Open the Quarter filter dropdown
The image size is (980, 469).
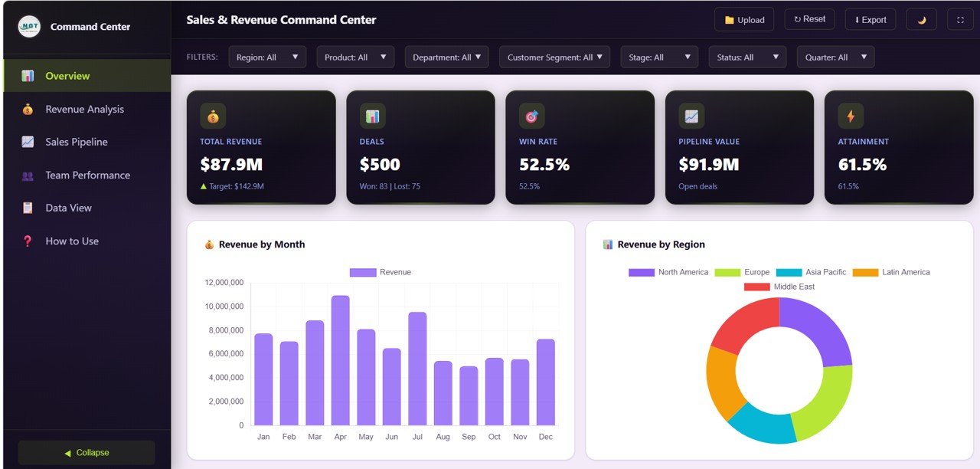coord(835,57)
